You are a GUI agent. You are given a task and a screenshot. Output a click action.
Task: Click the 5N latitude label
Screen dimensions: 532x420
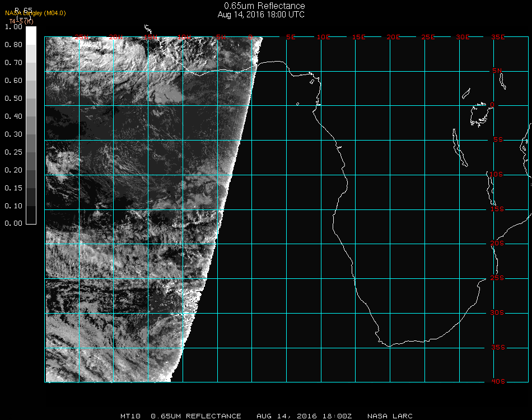pos(497,71)
